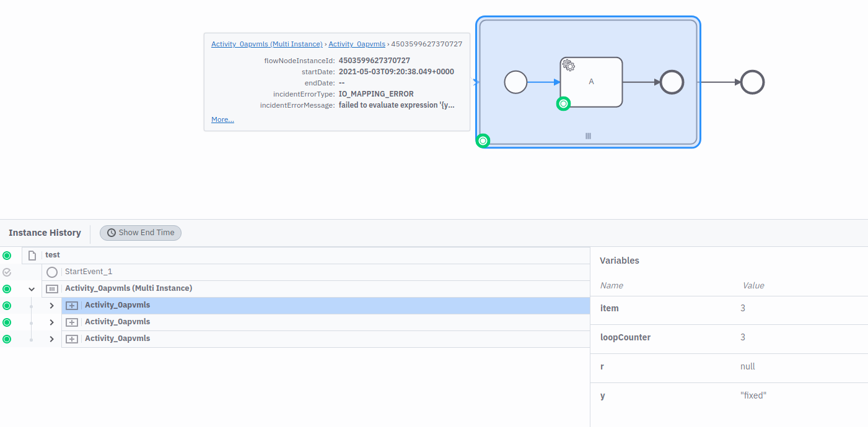Click the subprocess plus icon on the first Activity_0apvmls row
The width and height of the screenshot is (868, 427).
click(71, 305)
